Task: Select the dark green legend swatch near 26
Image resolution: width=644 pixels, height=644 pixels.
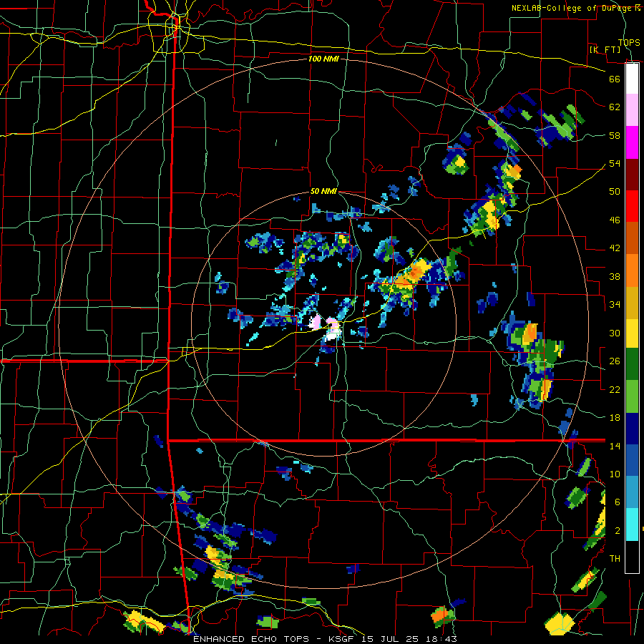Action: (632, 364)
